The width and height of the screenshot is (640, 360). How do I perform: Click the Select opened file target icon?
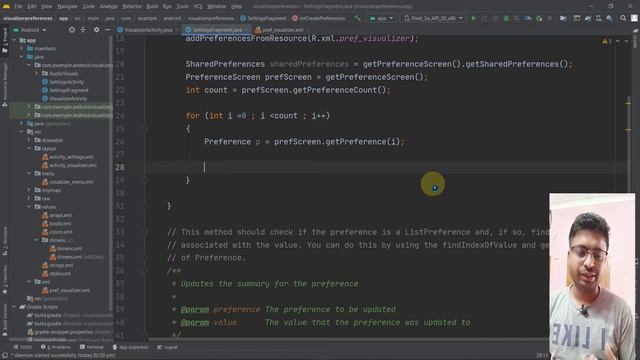[x=72, y=30]
